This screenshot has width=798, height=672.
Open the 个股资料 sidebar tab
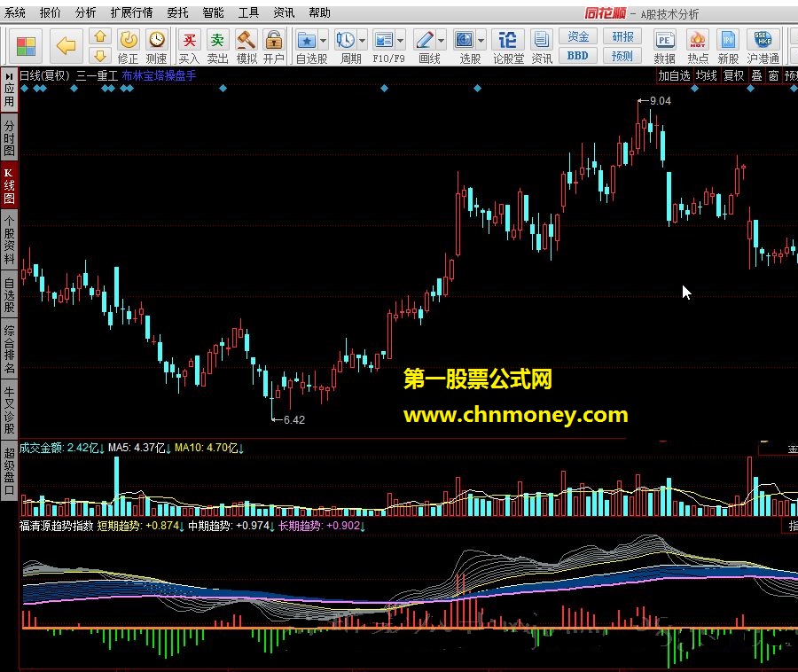[x=9, y=239]
